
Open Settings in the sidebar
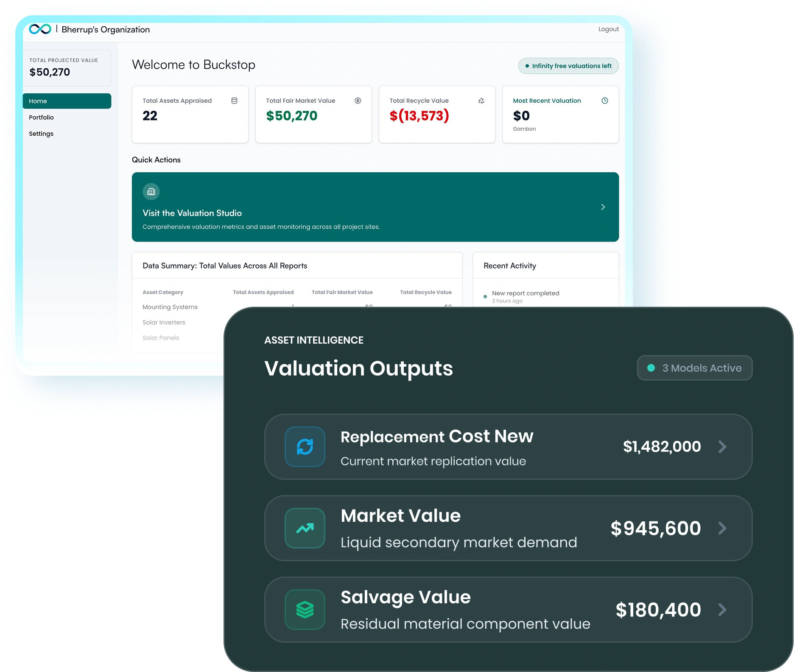click(41, 134)
